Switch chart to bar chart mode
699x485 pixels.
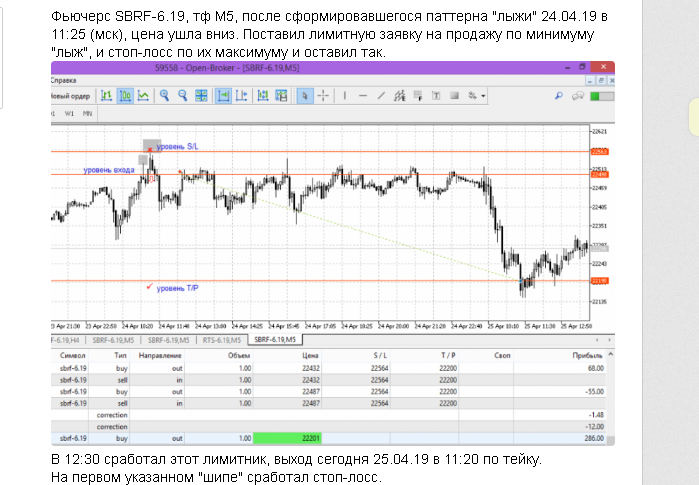[107, 96]
